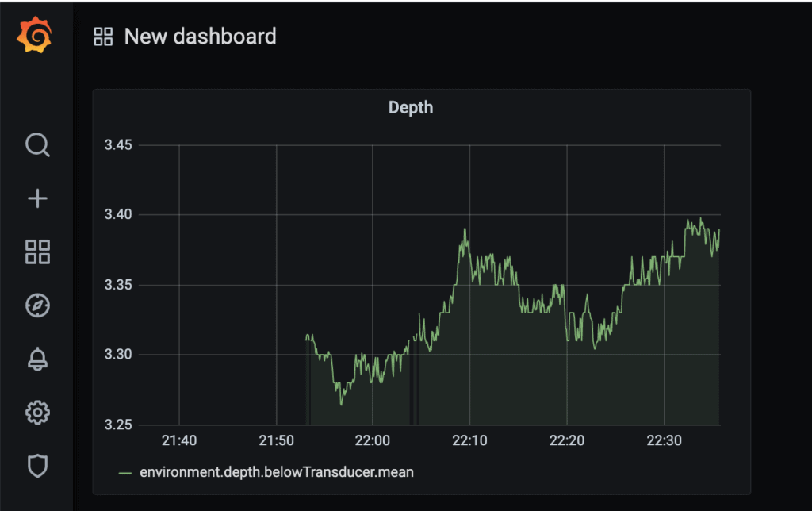
Task: Toggle the environment.depth.belowTransducer.mean series visibility
Action: point(278,471)
